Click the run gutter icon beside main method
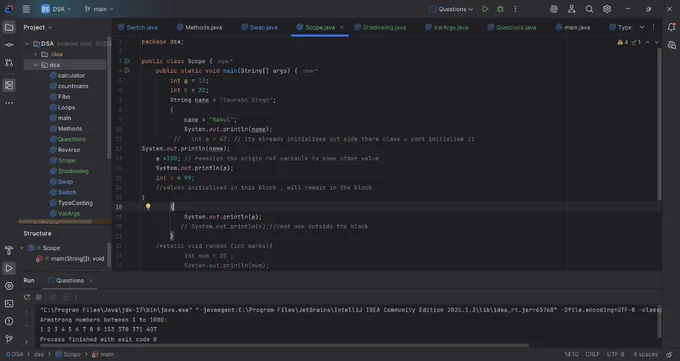Image resolution: width=680 pixels, height=361 pixels. coord(128,70)
